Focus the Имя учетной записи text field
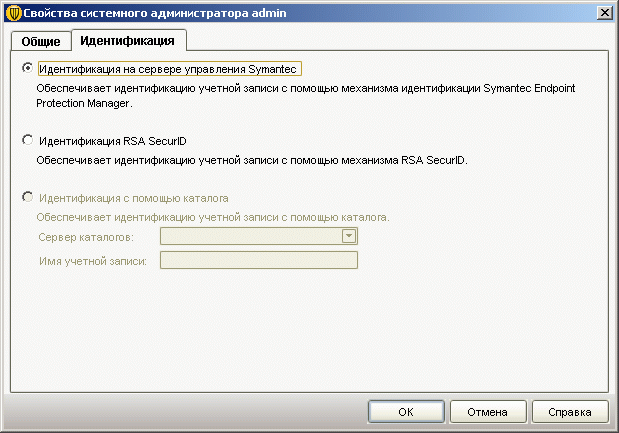Viewport: 619px width, 433px height. [259, 260]
